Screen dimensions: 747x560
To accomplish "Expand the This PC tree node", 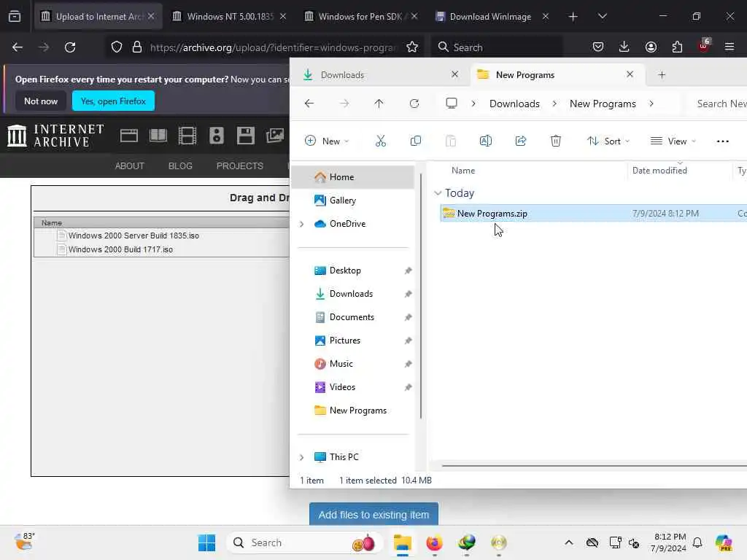I will coord(301,457).
